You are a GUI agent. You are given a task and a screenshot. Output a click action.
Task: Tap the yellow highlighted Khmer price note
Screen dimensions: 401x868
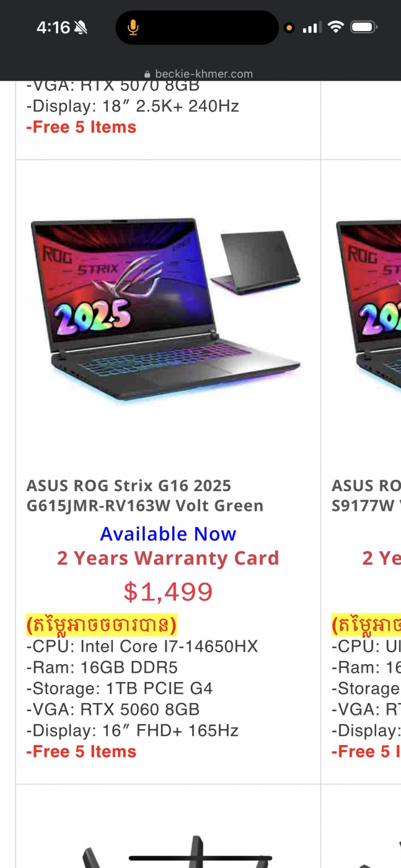[x=102, y=624]
